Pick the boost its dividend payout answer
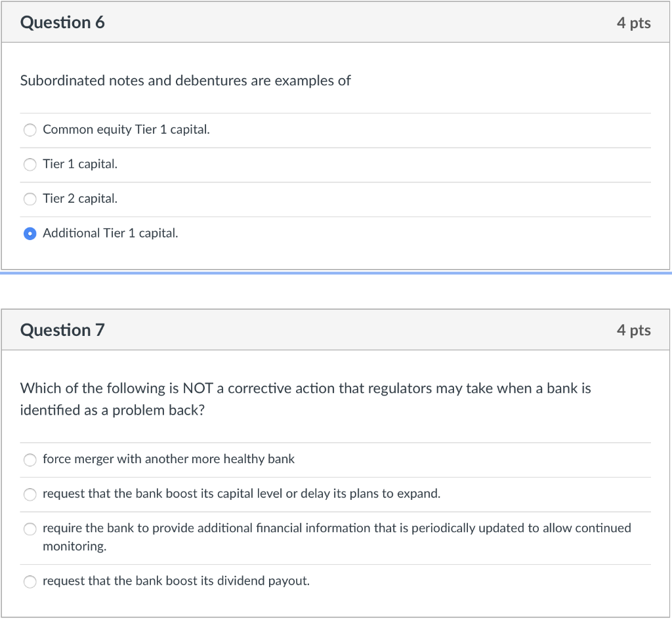The width and height of the screenshot is (672, 620). tap(30, 581)
